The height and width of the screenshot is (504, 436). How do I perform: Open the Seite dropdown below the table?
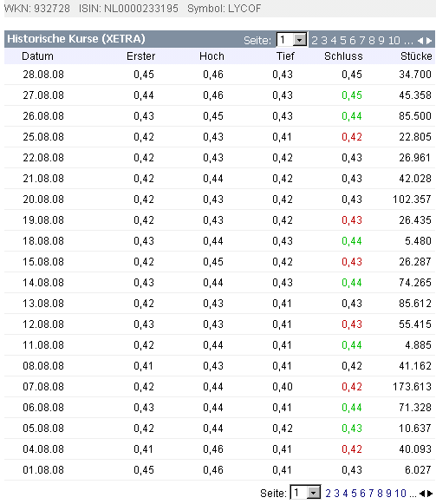(x=305, y=493)
